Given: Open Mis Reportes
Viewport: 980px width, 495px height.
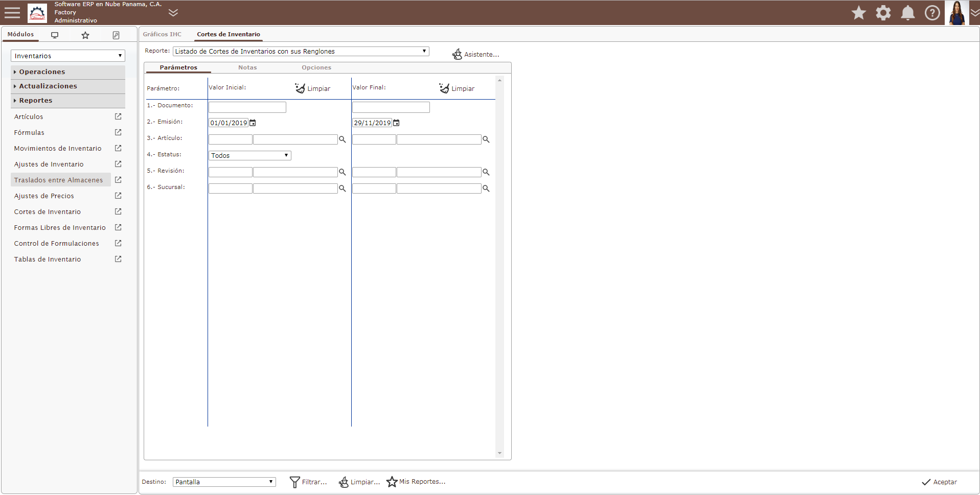Looking at the screenshot, I should [x=416, y=482].
